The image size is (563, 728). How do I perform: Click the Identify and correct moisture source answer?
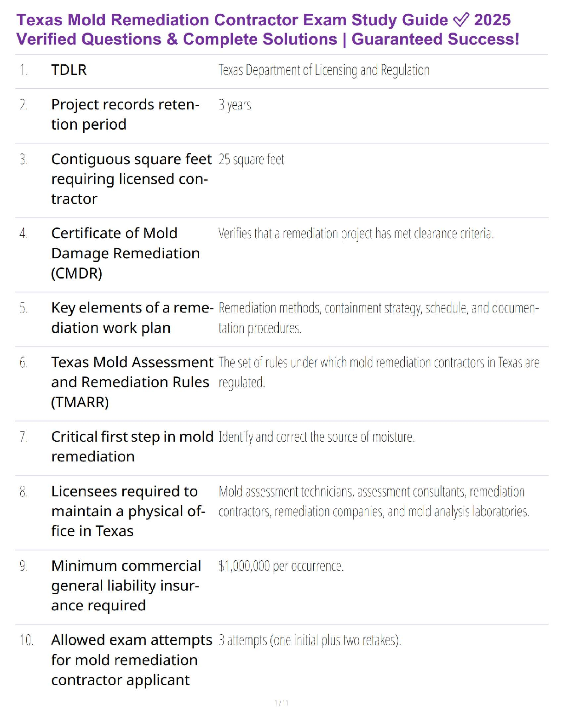coord(316,437)
